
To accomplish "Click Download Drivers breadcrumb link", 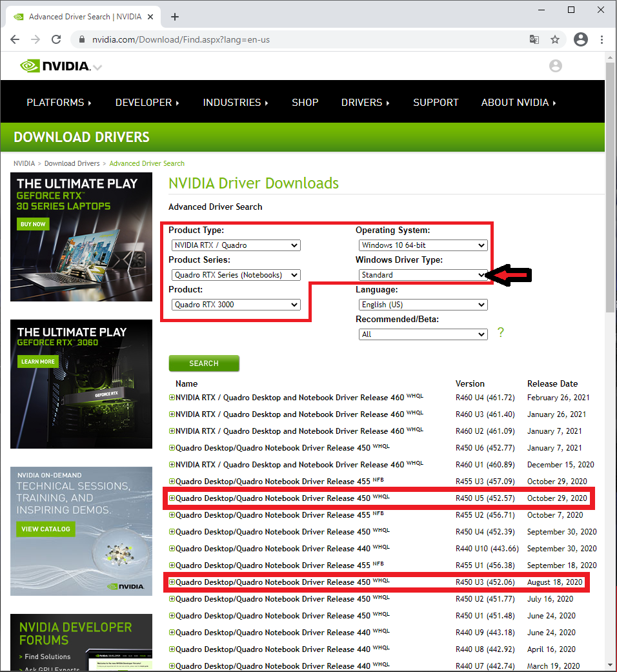I will (x=72, y=163).
